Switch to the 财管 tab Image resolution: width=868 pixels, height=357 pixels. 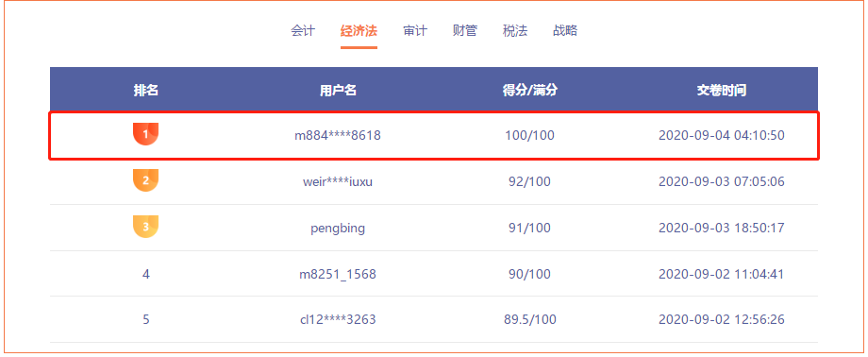point(464,30)
